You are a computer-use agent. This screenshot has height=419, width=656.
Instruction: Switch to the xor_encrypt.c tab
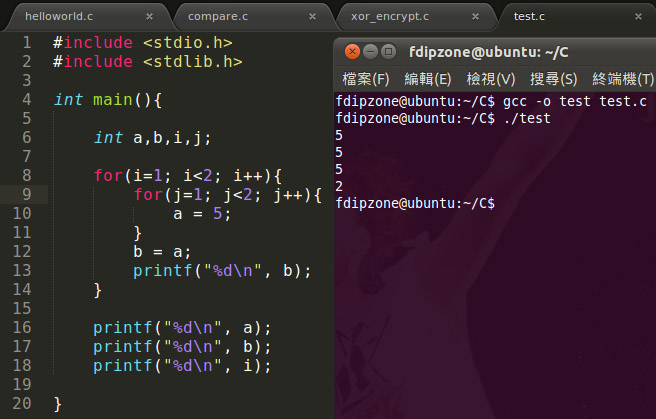(390, 16)
